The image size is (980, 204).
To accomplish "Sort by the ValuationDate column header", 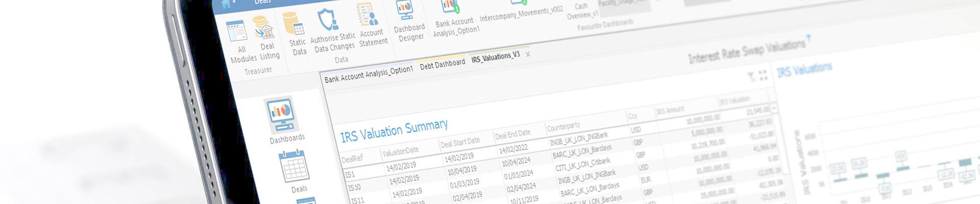I will (400, 151).
